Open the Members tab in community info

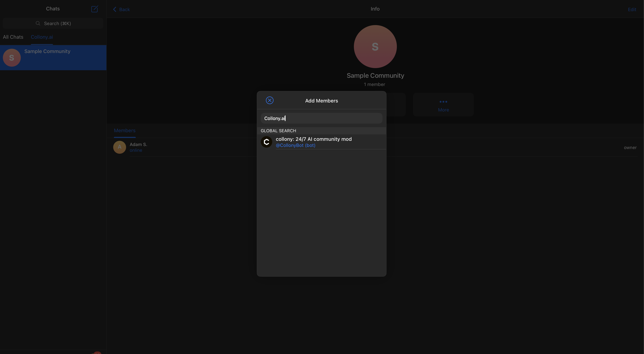(124, 130)
